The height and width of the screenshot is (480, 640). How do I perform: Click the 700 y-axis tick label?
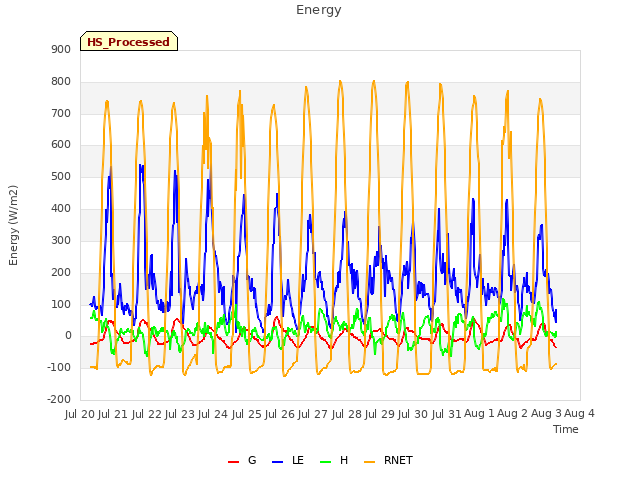point(61,113)
